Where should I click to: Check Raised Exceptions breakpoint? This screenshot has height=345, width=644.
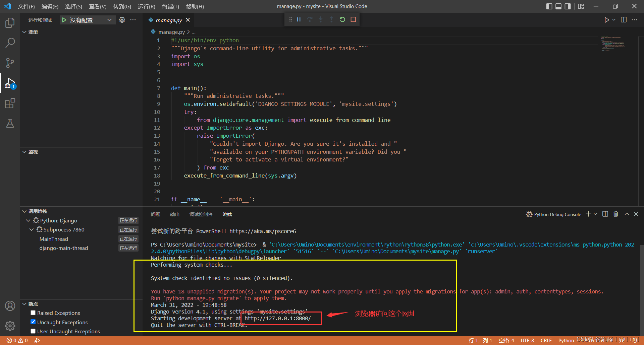(x=33, y=313)
